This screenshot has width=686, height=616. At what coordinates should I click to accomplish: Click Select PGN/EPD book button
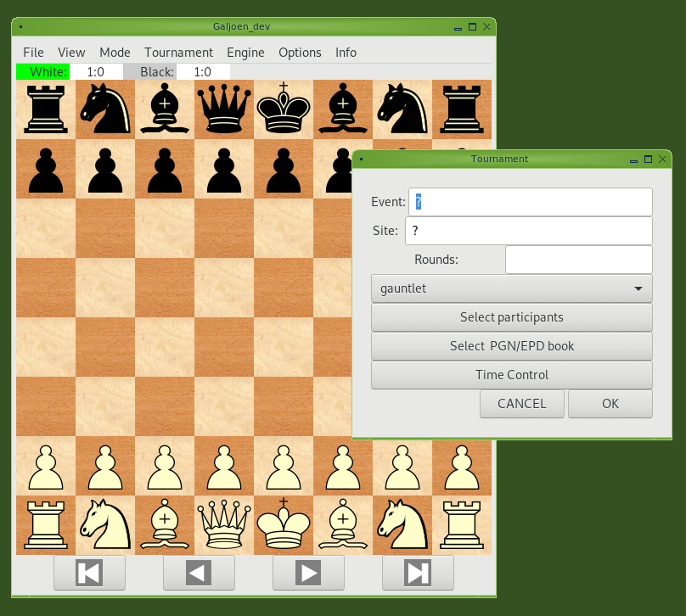point(511,346)
